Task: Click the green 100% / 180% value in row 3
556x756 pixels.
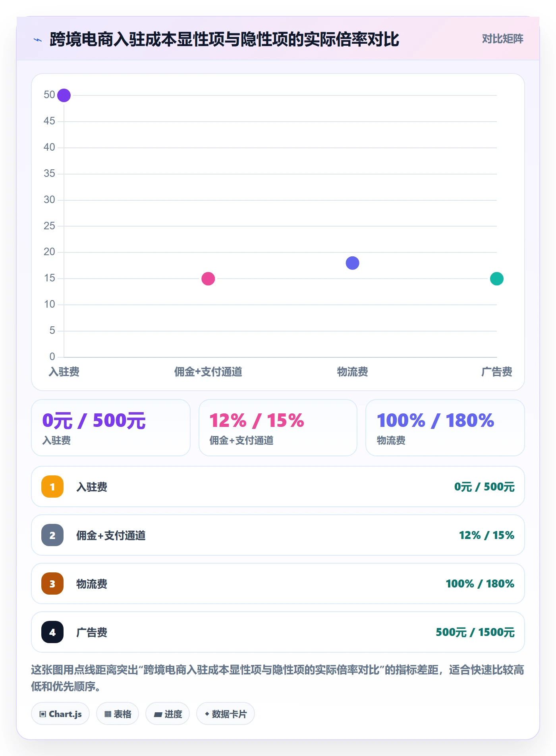Action: coord(480,584)
